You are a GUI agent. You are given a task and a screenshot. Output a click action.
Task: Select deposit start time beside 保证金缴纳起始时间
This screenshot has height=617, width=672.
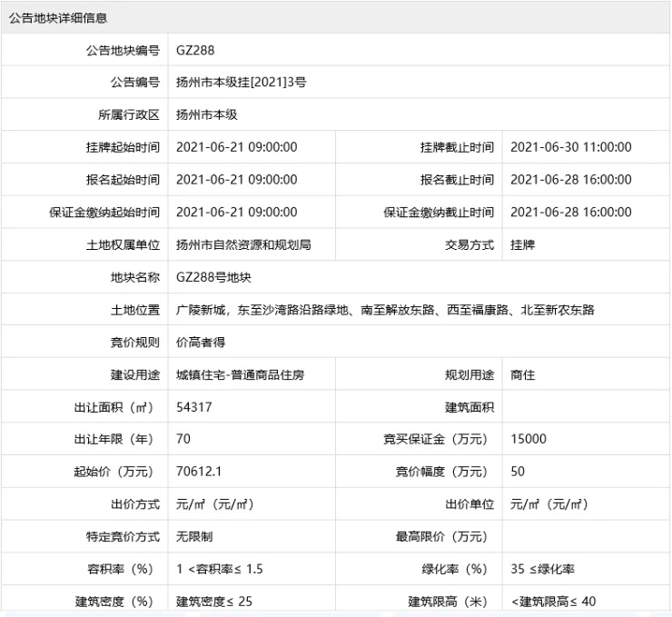click(x=237, y=213)
